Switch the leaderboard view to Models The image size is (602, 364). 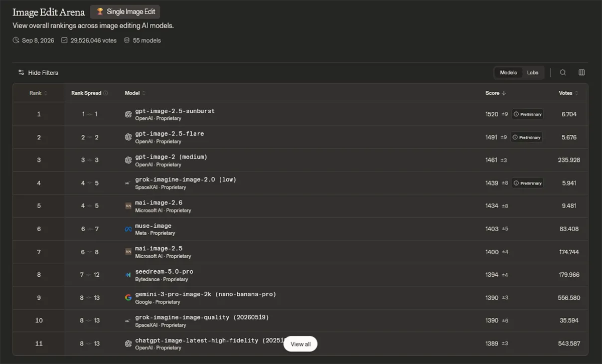[x=508, y=73]
